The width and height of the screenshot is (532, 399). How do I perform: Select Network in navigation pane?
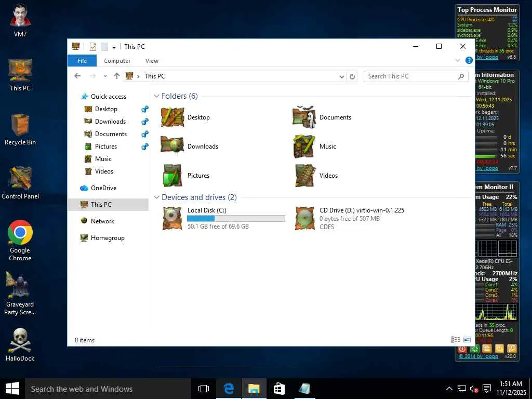[102, 221]
